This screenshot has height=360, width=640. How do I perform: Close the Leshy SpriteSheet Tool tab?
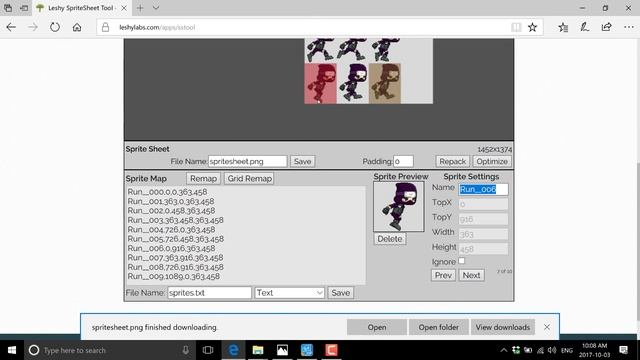tap(124, 8)
